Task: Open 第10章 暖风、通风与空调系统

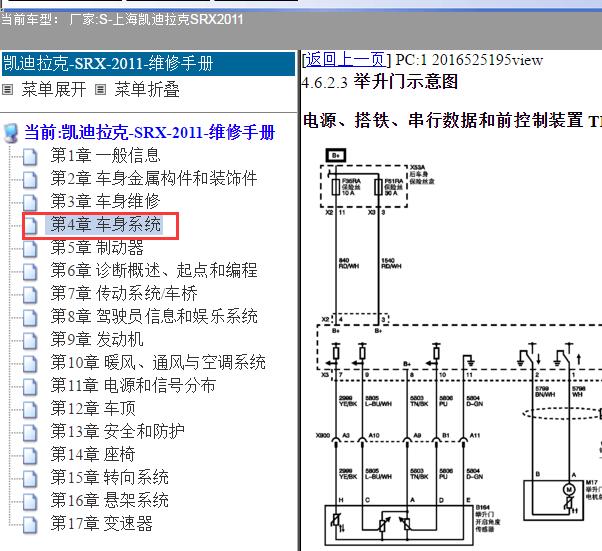Action: click(x=158, y=362)
